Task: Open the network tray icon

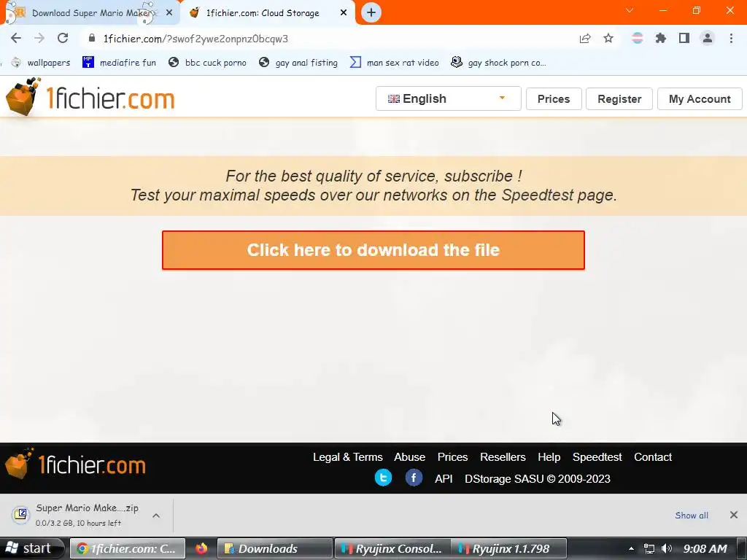Action: 649,548
